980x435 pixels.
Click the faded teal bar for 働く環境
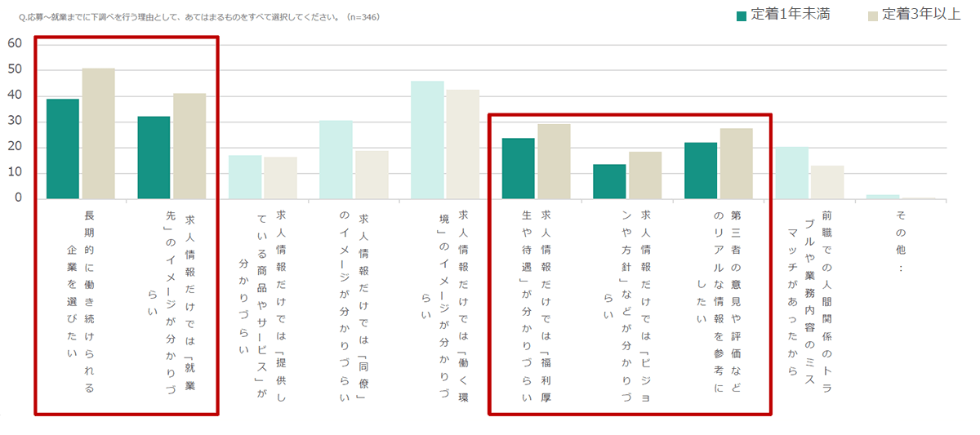pos(427,140)
